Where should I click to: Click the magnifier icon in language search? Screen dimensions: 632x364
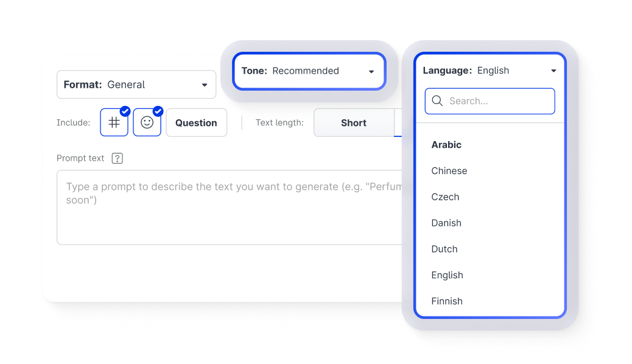[437, 101]
